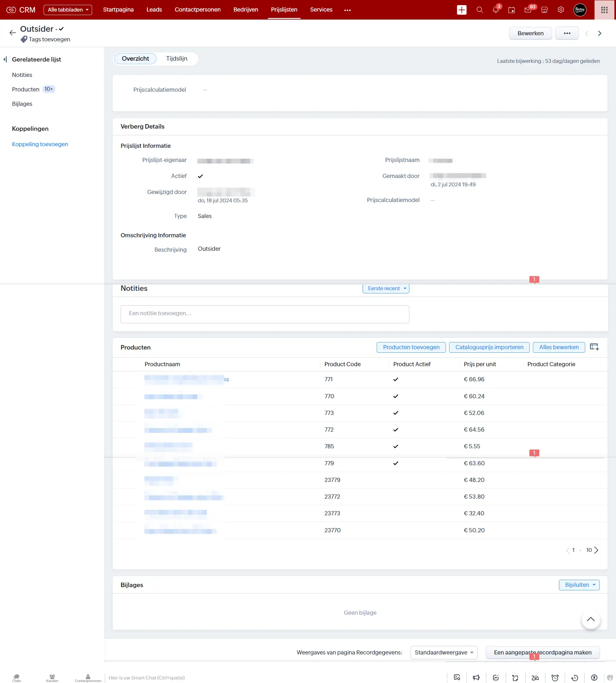Open the notifications bell

click(x=495, y=10)
